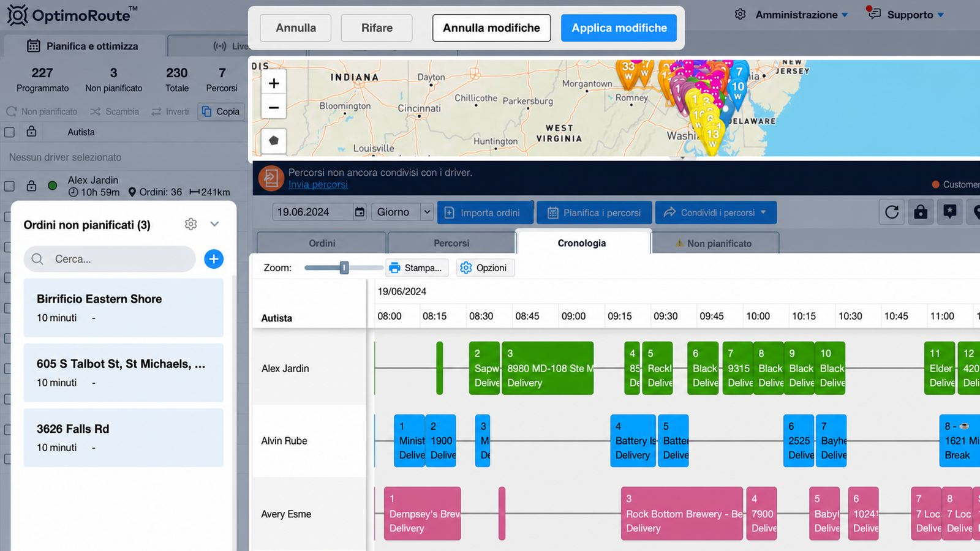Click the Alvin Rube row label
Image resolution: width=980 pixels, height=551 pixels.
click(284, 441)
